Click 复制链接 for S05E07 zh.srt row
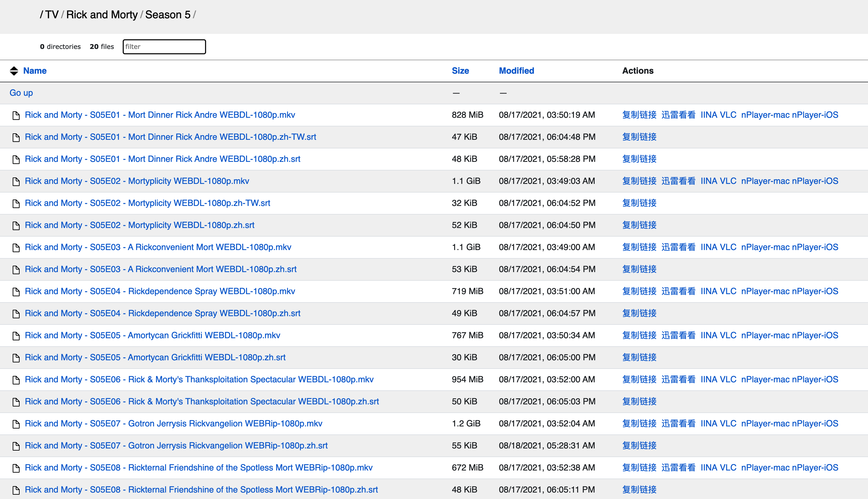This screenshot has width=868, height=499. click(639, 445)
